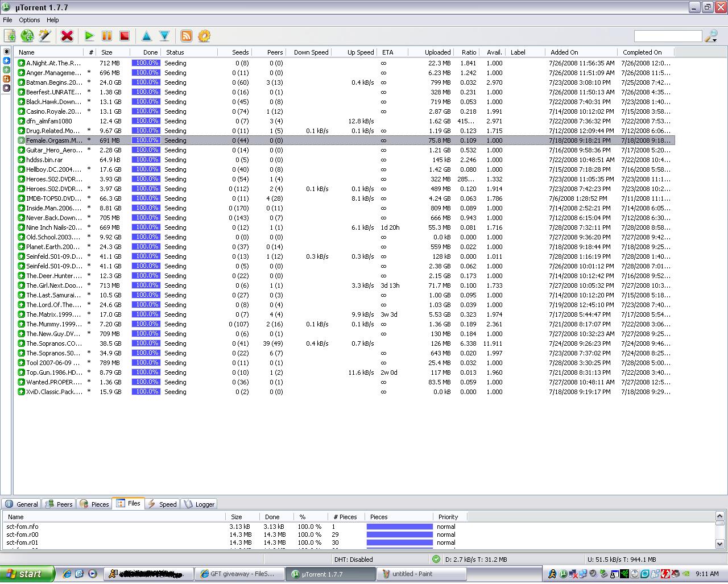728x584 pixels.
Task: Sort torrents by the Completed On column header
Action: click(646, 52)
